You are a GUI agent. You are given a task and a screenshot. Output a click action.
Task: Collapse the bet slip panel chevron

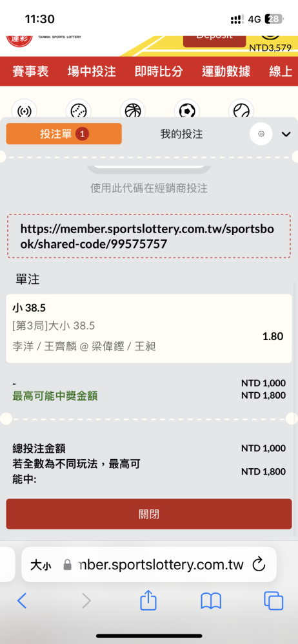pos(286,135)
